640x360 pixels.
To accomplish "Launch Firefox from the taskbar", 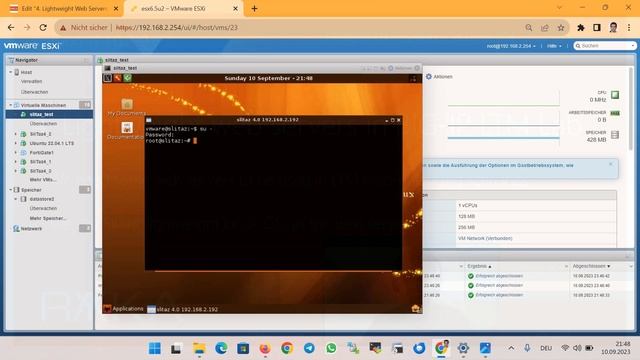I will click(x=265, y=348).
